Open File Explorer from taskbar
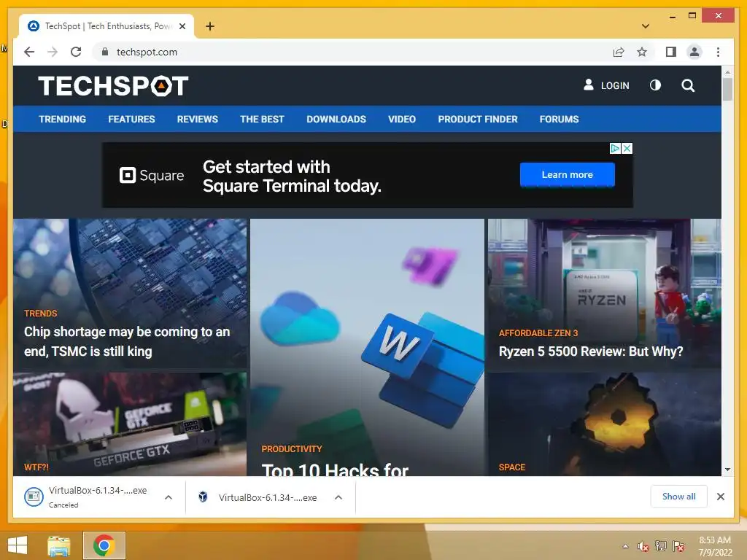The height and width of the screenshot is (560, 747). click(59, 545)
